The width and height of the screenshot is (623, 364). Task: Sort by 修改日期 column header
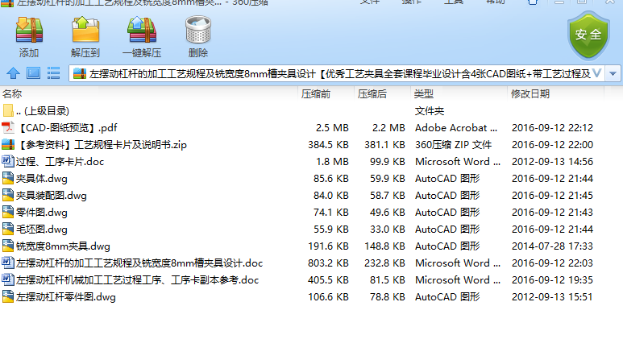530,94
